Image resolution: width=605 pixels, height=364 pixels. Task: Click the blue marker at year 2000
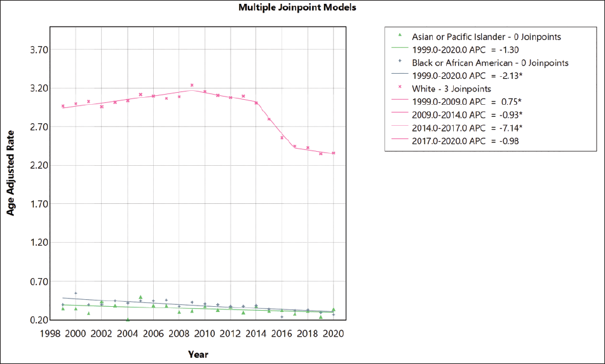(76, 293)
